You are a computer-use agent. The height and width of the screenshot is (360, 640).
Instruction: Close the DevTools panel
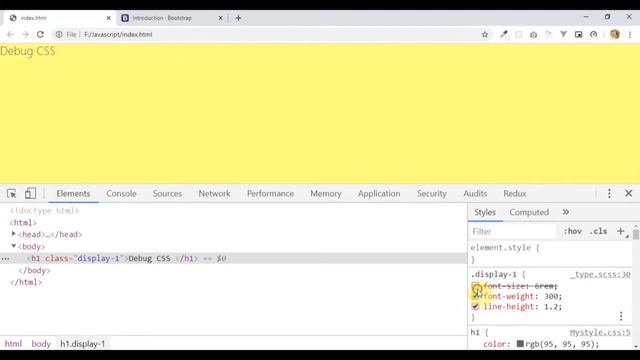pos(629,193)
